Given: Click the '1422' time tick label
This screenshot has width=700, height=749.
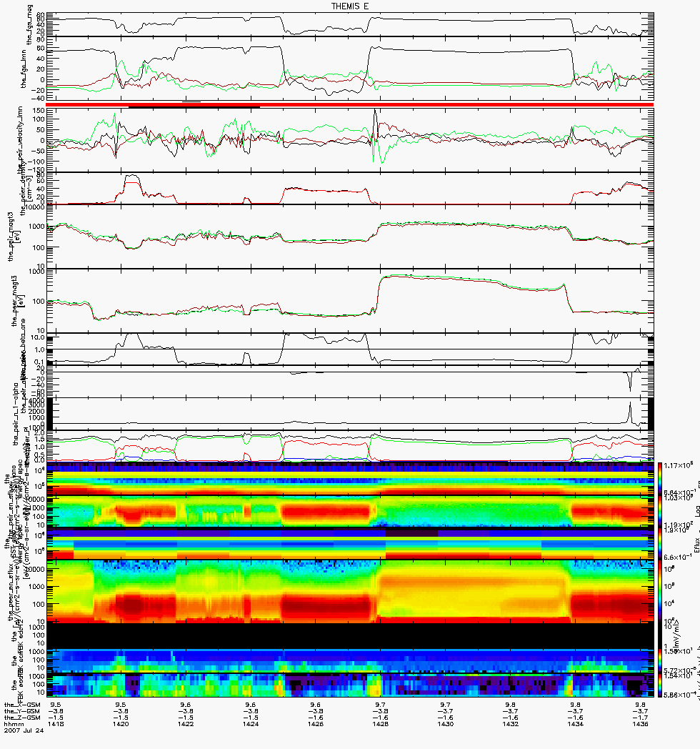Looking at the screenshot, I should click(186, 724).
